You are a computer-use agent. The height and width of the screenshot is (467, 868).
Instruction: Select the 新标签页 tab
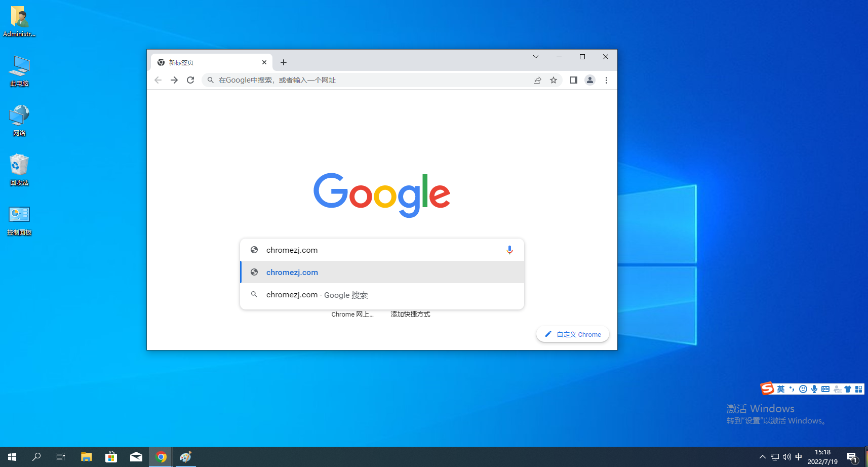(x=212, y=62)
